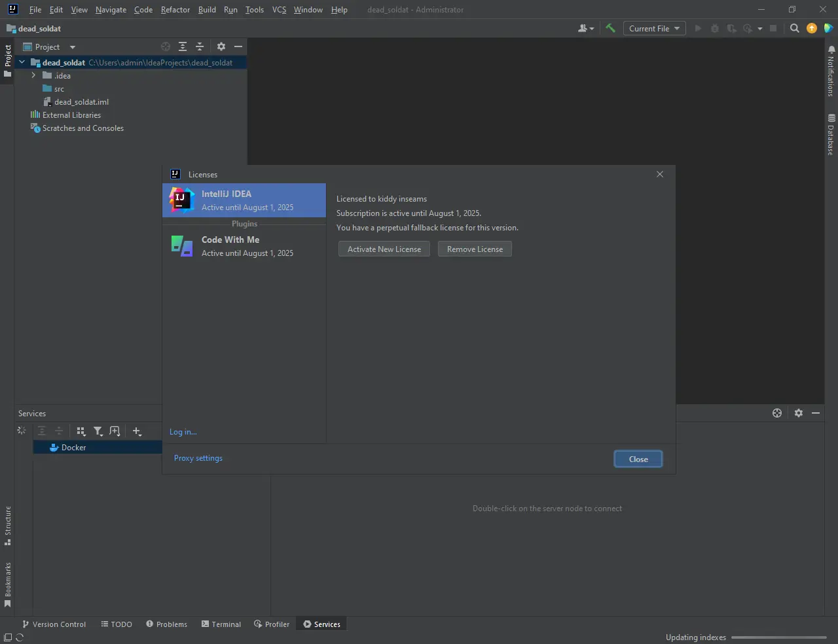The image size is (838, 644).
Task: Open the TODO tool tab
Action: pos(117,624)
